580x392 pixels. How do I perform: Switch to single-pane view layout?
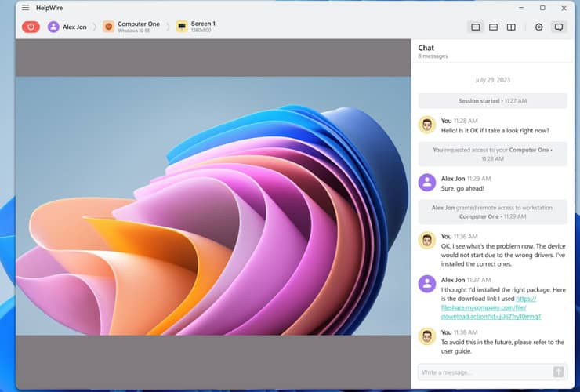(x=476, y=27)
